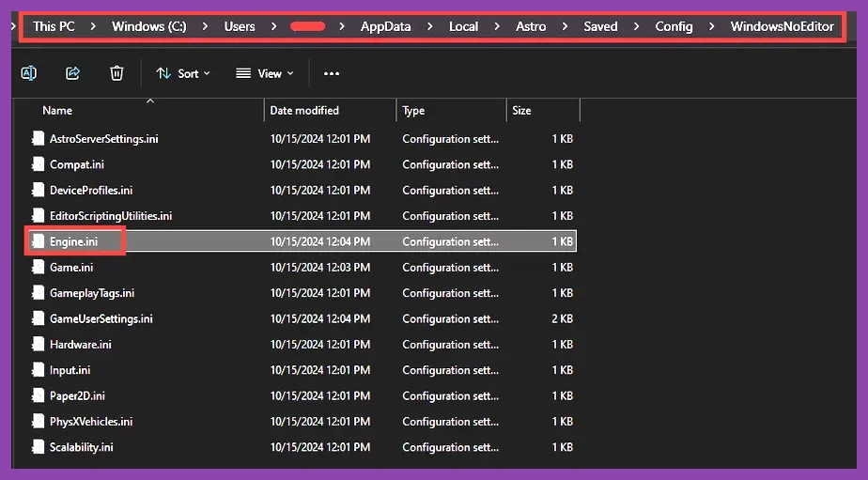
Task: Click the file icon of Compat.ini
Action: tap(39, 163)
